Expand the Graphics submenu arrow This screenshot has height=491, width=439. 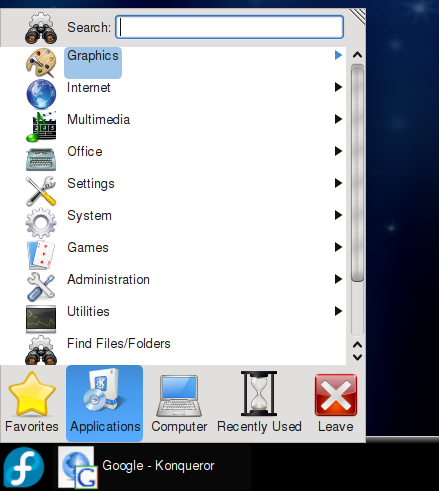[x=338, y=55]
